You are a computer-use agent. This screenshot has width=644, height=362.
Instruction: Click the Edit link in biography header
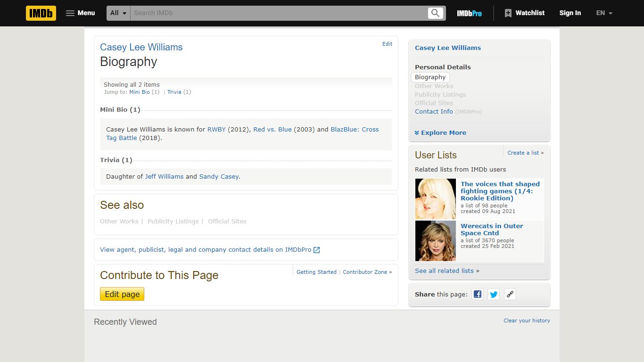[x=387, y=44]
